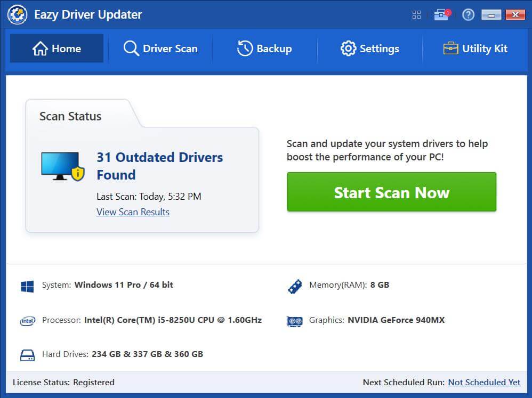Click the 'Intel(R) Core(TM) i5-8250U' processor value
The height and width of the screenshot is (398, 532).
tap(173, 320)
